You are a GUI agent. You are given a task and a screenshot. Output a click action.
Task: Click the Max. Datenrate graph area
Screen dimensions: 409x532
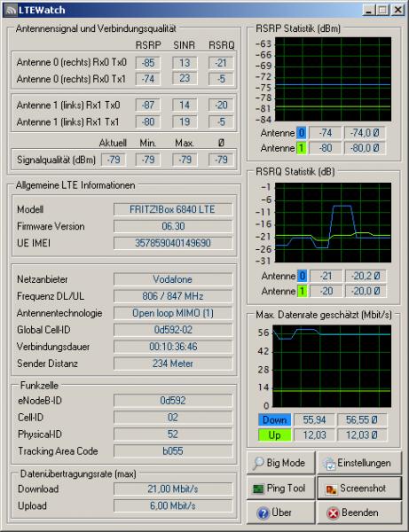(x=332, y=366)
